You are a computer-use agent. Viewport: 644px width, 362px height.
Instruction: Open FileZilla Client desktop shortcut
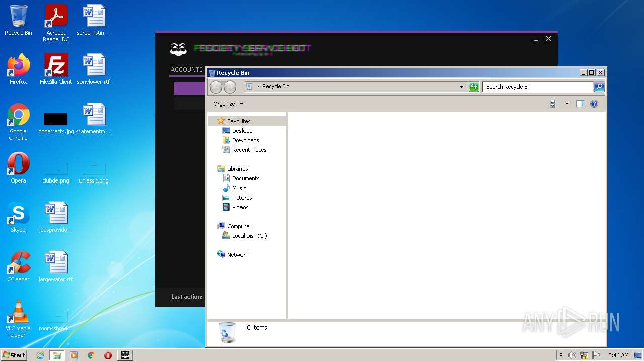(x=56, y=69)
